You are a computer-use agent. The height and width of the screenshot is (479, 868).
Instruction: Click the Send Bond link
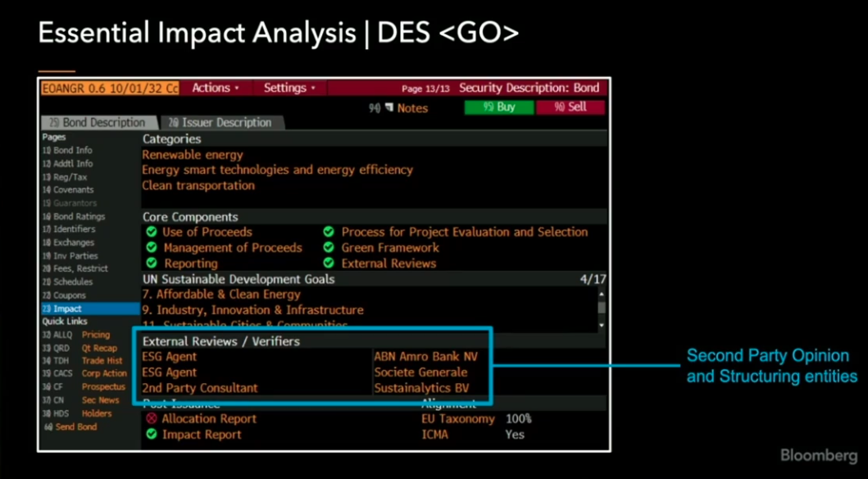point(70,427)
